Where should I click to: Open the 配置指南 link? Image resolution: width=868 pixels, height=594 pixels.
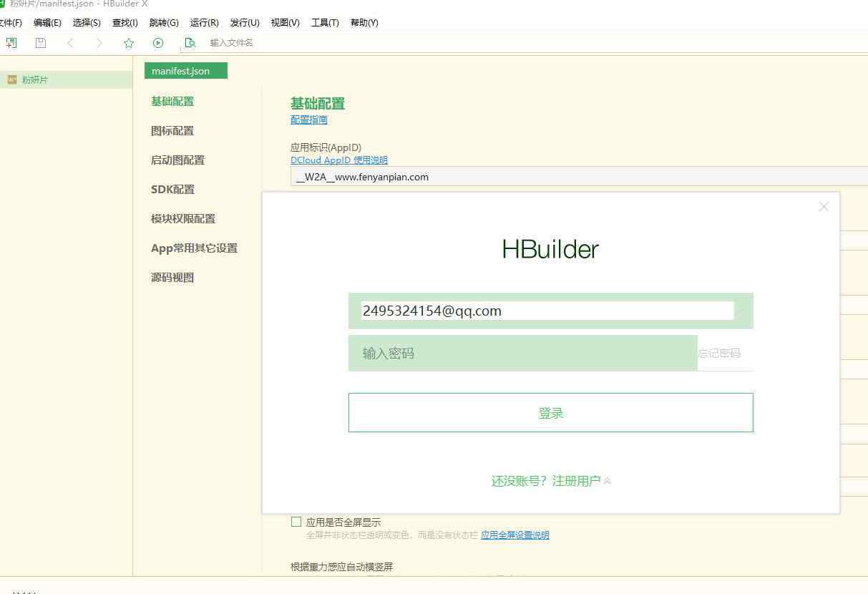click(309, 120)
